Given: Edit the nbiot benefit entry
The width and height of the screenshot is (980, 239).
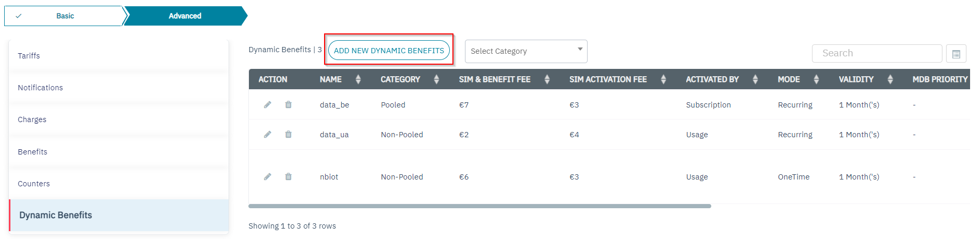Looking at the screenshot, I should click(268, 177).
